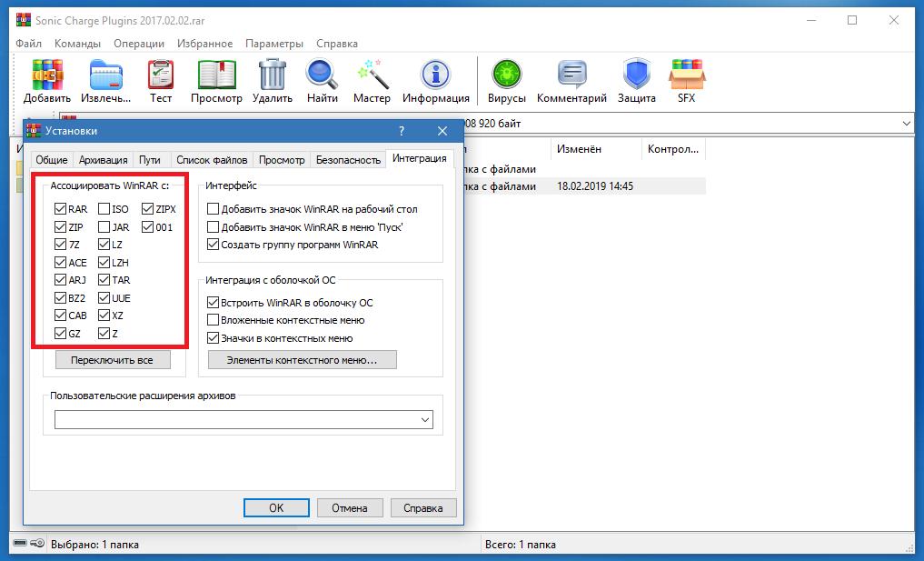This screenshot has width=924, height=561.
Task: Toggle the GZ association checkbox
Action: coord(60,334)
